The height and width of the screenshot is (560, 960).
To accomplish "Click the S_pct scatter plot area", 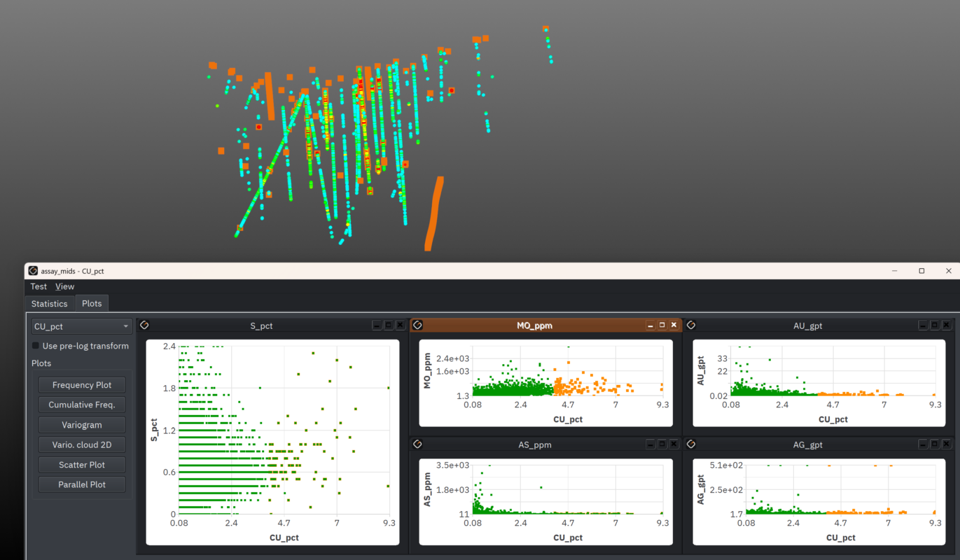I will point(284,430).
